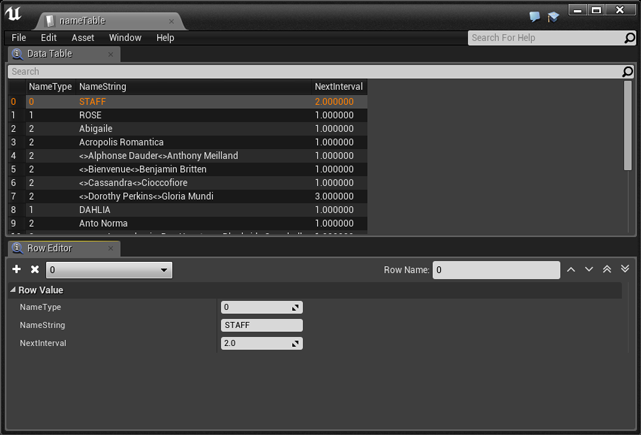Screen dimensions: 641x435
Task: Open the tutorials graduation cap icon
Action: click(553, 17)
